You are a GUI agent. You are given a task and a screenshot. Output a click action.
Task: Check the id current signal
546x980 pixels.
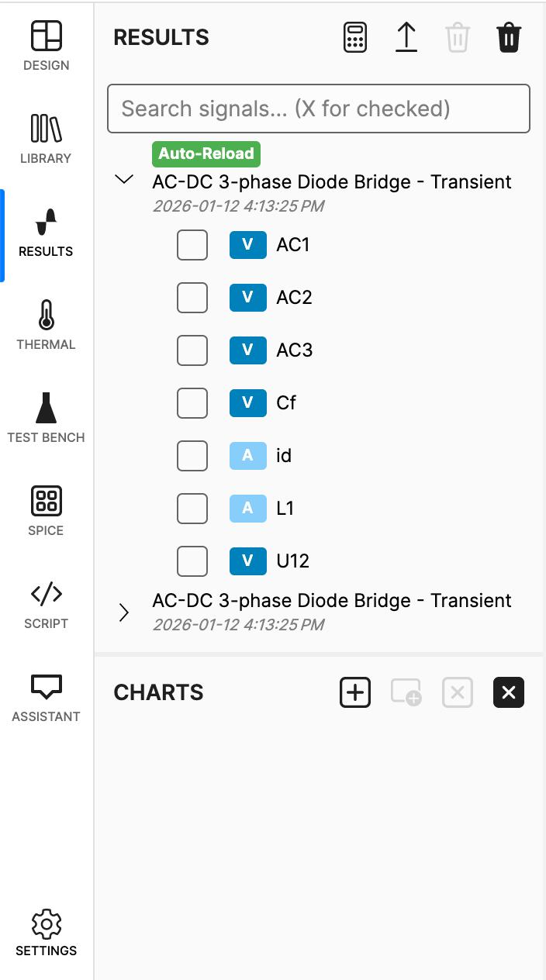192,456
